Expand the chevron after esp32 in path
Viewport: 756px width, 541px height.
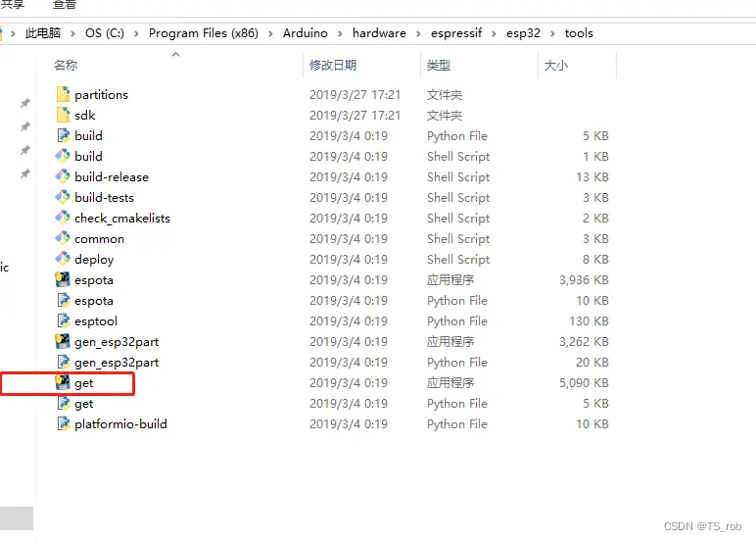pyautogui.click(x=552, y=33)
